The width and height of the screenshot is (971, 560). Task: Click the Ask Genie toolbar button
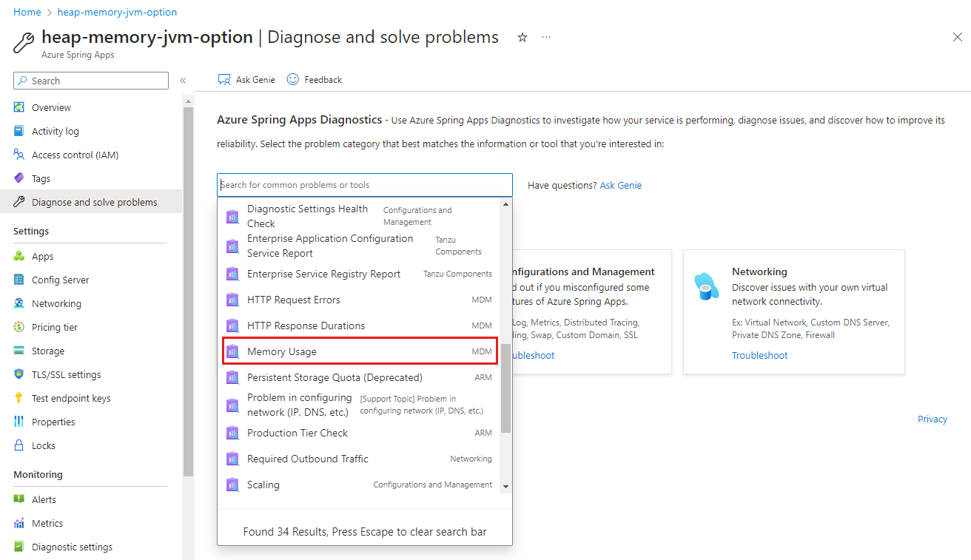click(246, 79)
